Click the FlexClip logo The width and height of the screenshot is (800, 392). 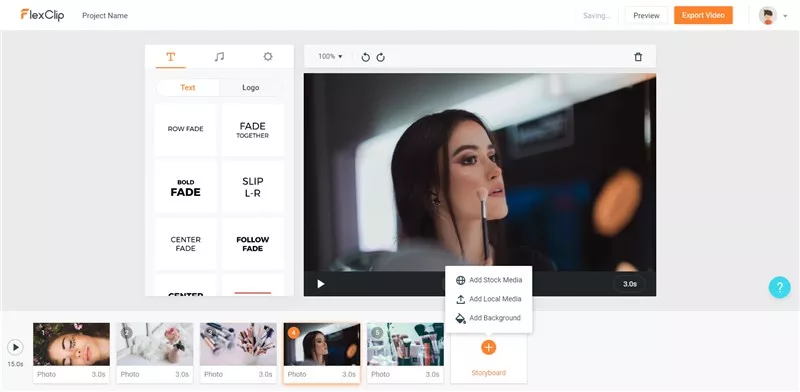pos(42,15)
